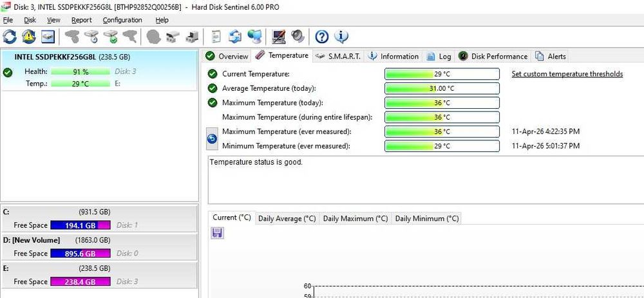This screenshot has width=644, height=298.
Task: Click the refresh icon with yellow warning sign
Action: click(x=29, y=37)
